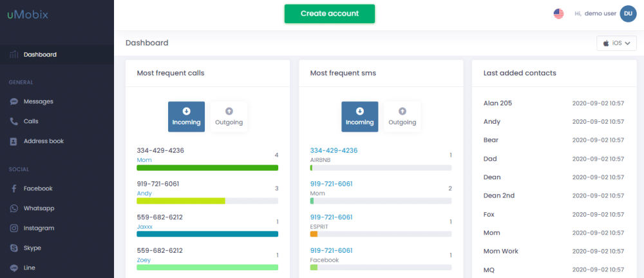Viewport: 644px width, 278px height.
Task: Click the US flag language icon
Action: click(558, 14)
